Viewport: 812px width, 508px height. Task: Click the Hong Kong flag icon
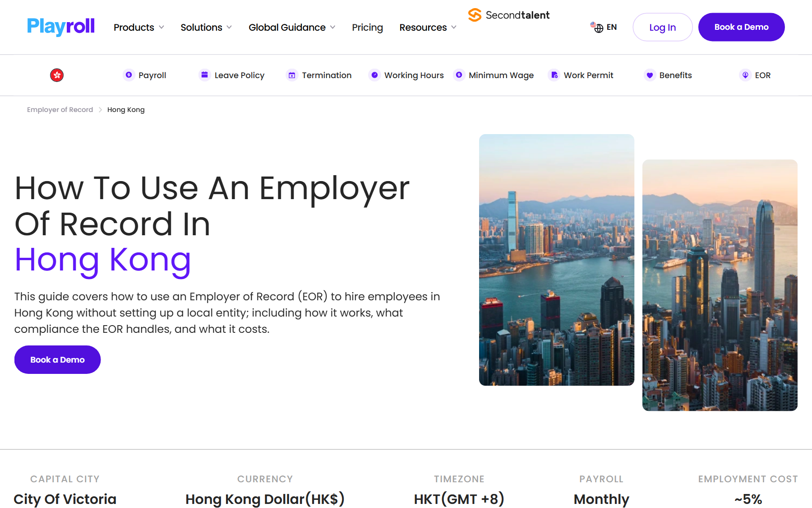pyautogui.click(x=57, y=75)
